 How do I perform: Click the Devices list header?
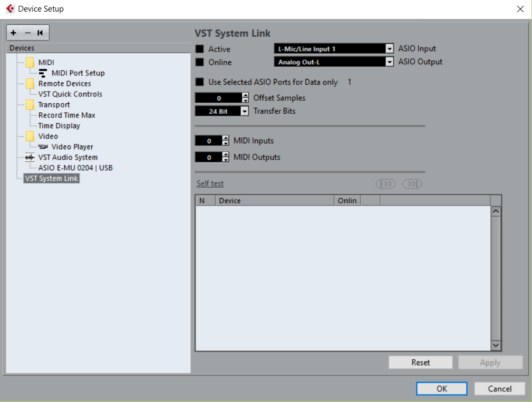[99, 48]
